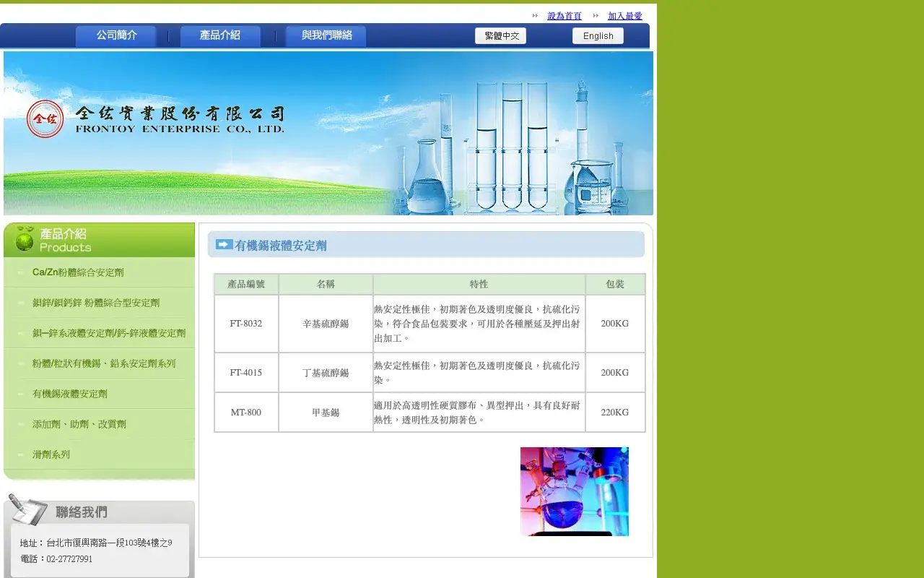This screenshot has height=578, width=924.
Task: Open the 與我們聯絡 menu tab
Action: click(326, 36)
